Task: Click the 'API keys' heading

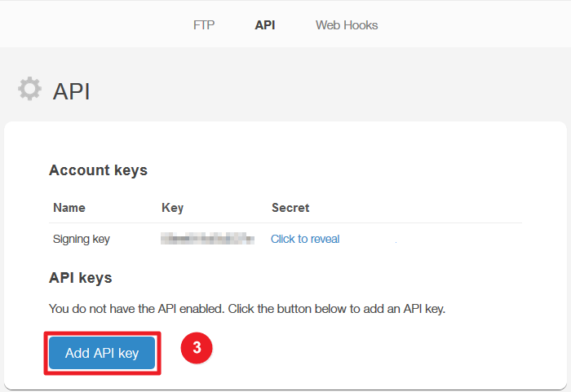Action: (x=81, y=278)
